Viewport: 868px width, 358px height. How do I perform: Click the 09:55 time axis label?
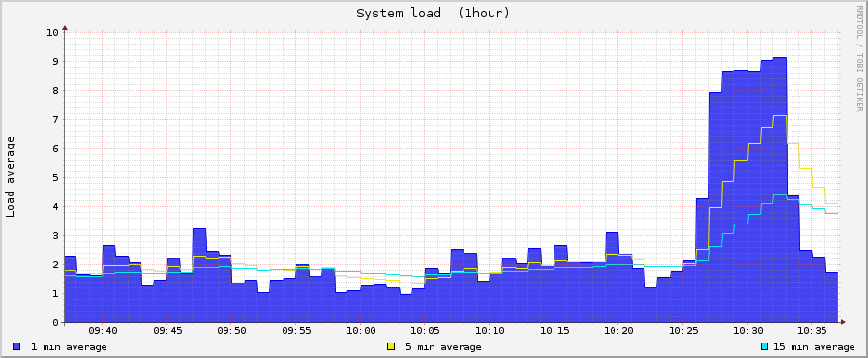[296, 330]
